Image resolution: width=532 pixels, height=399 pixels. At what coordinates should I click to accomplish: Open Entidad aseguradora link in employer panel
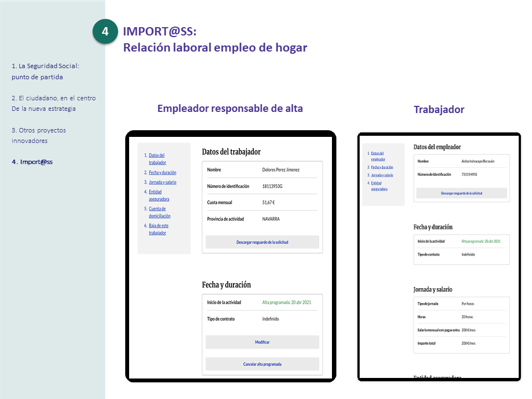pos(159,196)
